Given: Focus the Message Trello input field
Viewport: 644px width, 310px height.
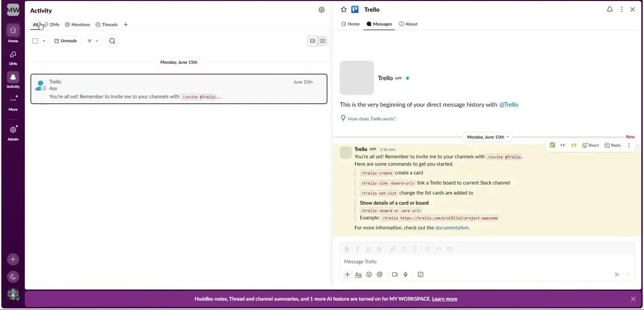Looking at the screenshot, I should point(487,262).
